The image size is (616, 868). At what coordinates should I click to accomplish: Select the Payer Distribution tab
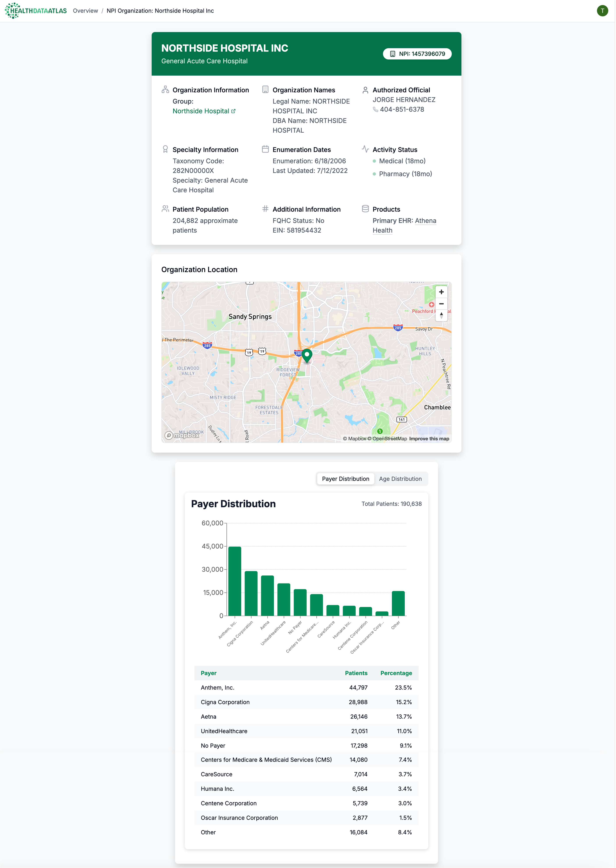pyautogui.click(x=345, y=479)
